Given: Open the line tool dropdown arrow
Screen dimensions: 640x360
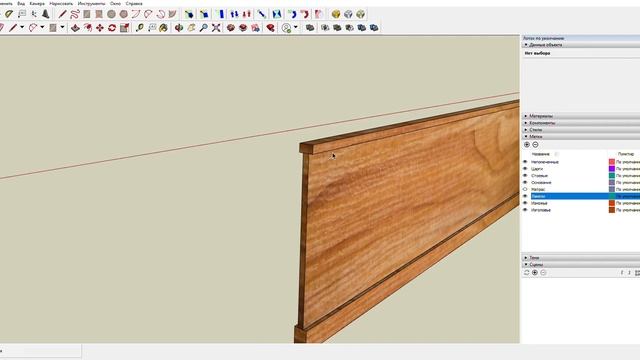Looking at the screenshot, I should [x=22, y=28].
